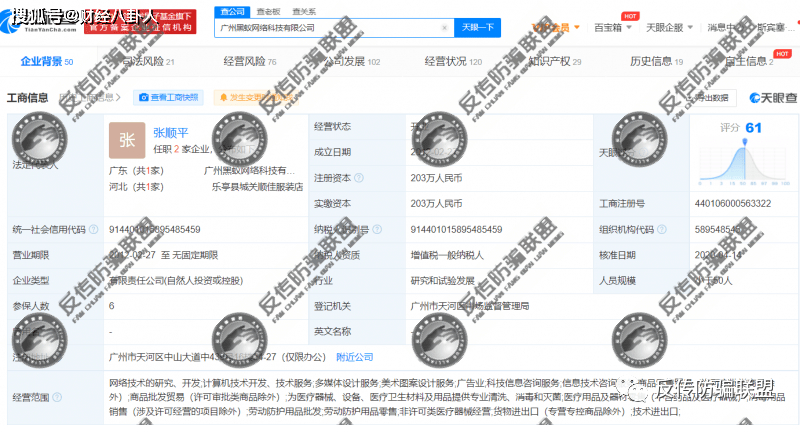Open help icon beside 统一社会信用代码

coord(94,229)
